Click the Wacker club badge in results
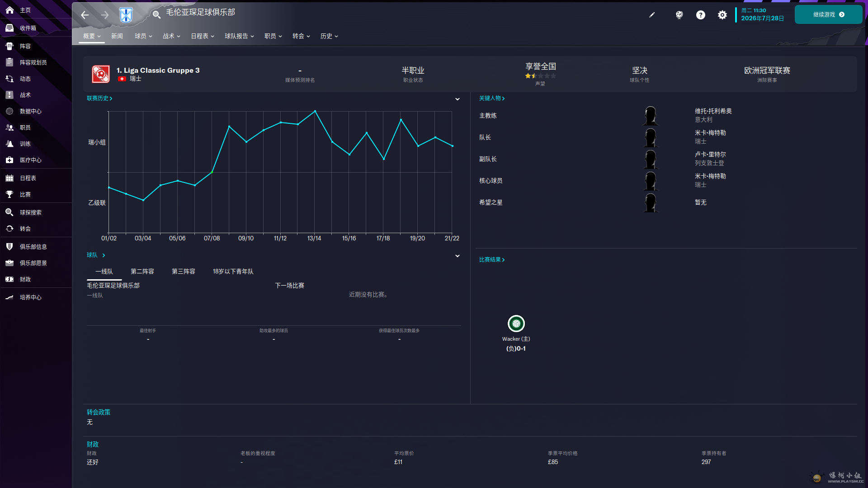868x488 pixels. click(516, 324)
